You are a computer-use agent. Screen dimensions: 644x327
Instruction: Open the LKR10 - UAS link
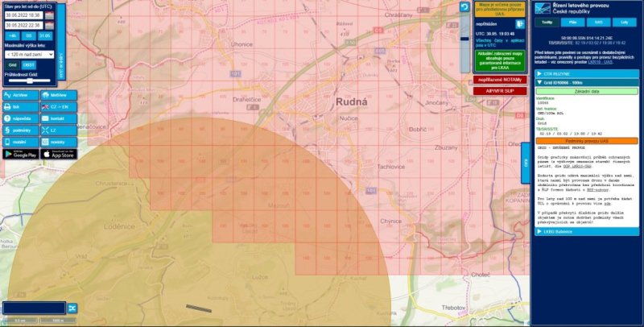(x=600, y=62)
